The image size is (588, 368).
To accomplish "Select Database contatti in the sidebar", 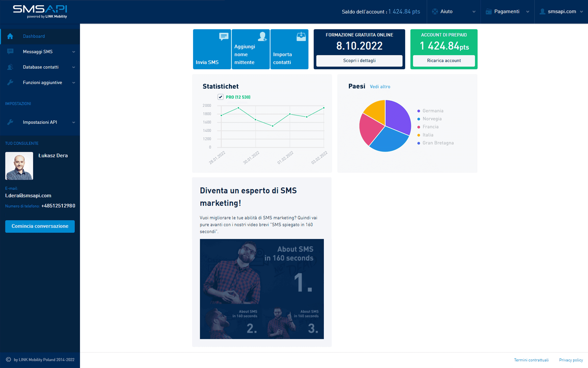I will (x=40, y=67).
